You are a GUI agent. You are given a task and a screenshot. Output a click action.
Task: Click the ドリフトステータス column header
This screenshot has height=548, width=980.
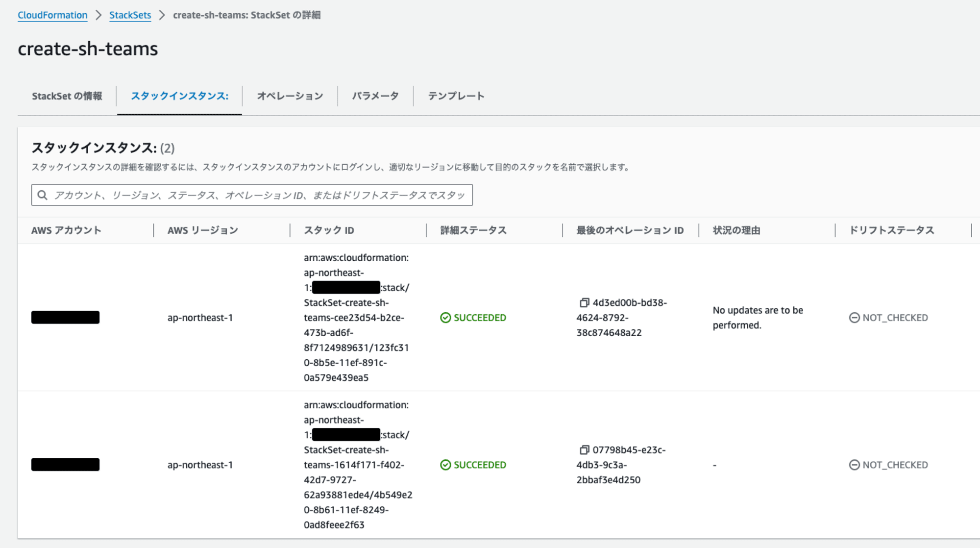click(891, 230)
